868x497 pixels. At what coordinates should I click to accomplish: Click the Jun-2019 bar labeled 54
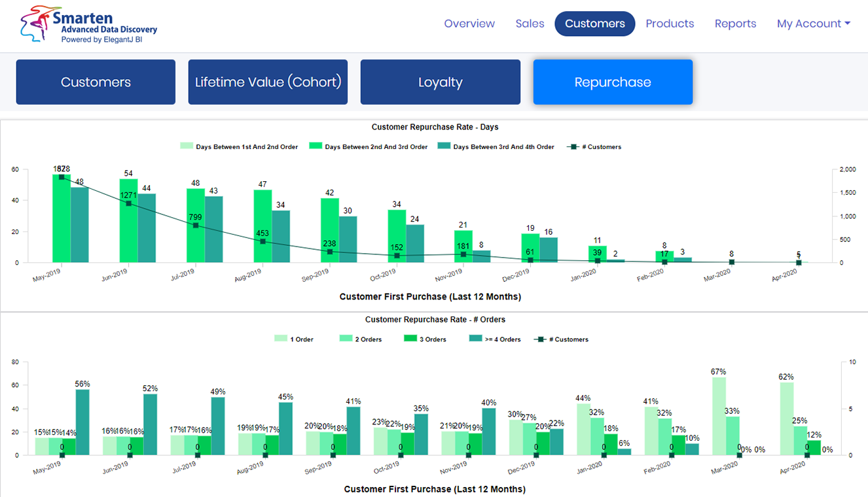click(x=128, y=221)
